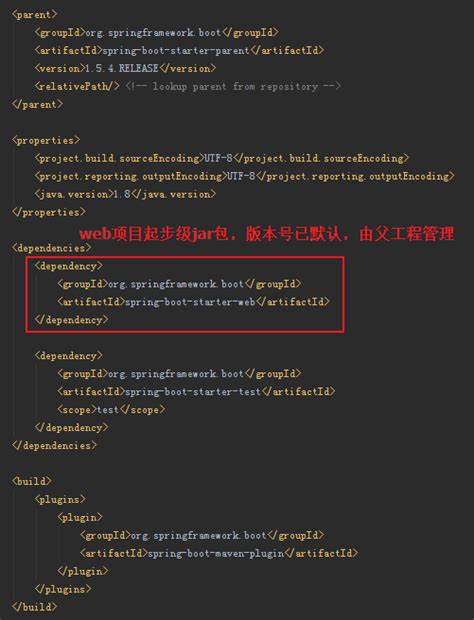Click the scope test line
474x620 pixels.
click(111, 410)
